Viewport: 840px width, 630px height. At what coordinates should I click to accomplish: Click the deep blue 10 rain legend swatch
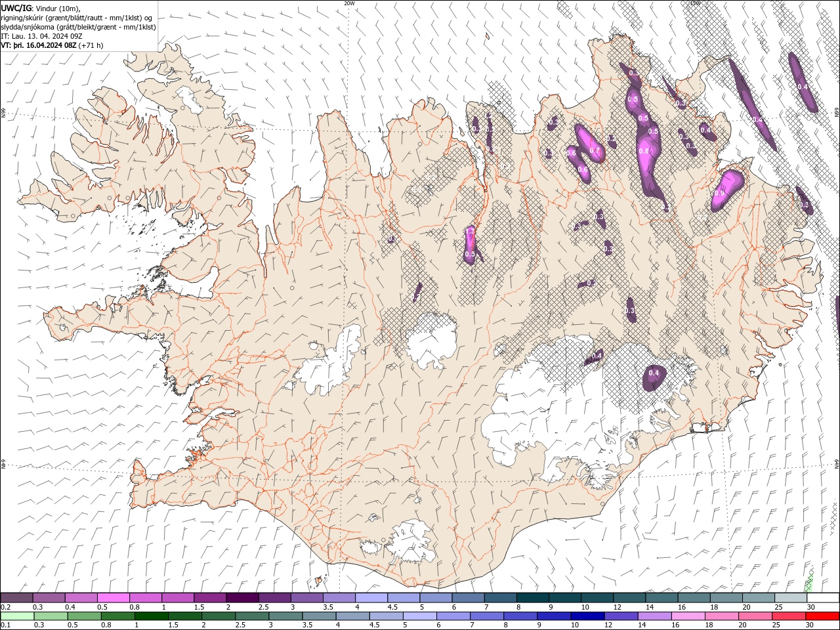(x=587, y=616)
